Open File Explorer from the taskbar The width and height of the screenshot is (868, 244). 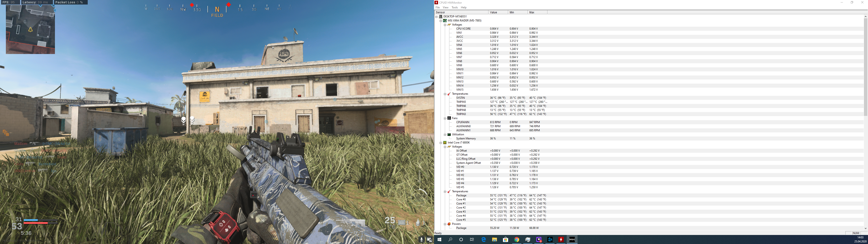click(x=494, y=240)
